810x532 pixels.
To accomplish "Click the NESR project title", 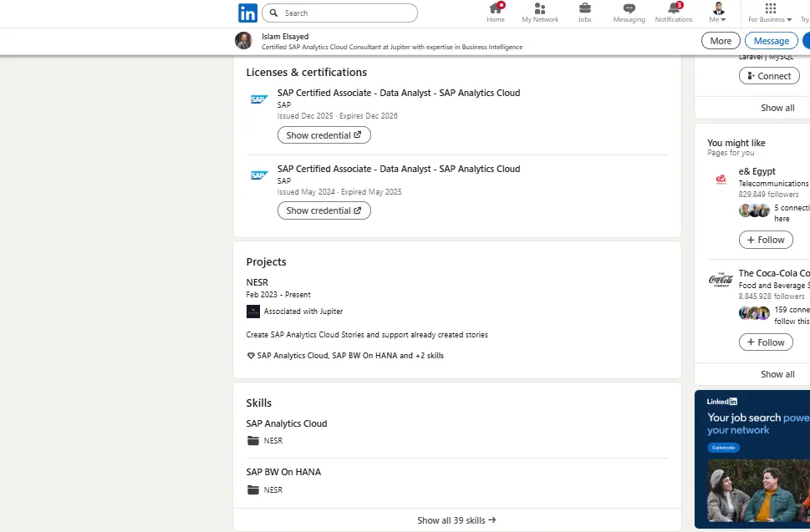I will pos(257,282).
